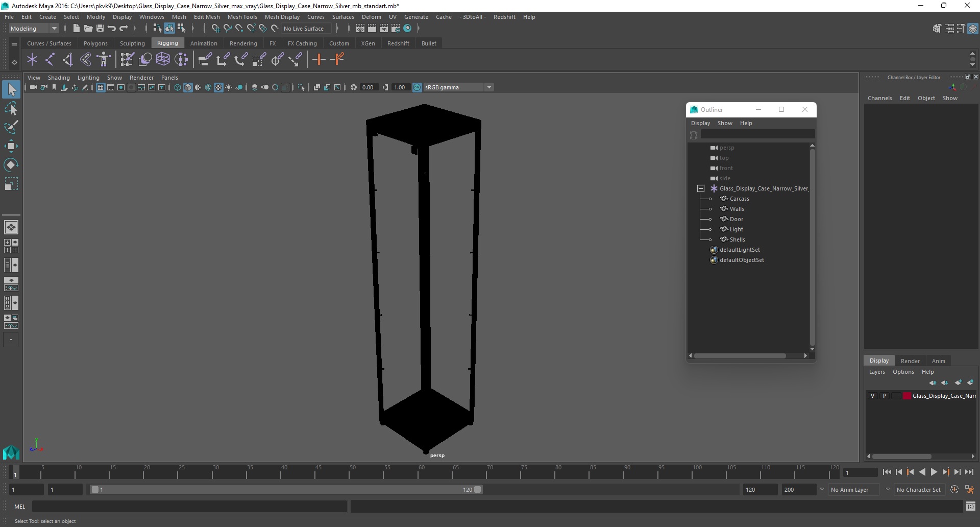Click the shelf scroll down arrow

tap(972, 65)
